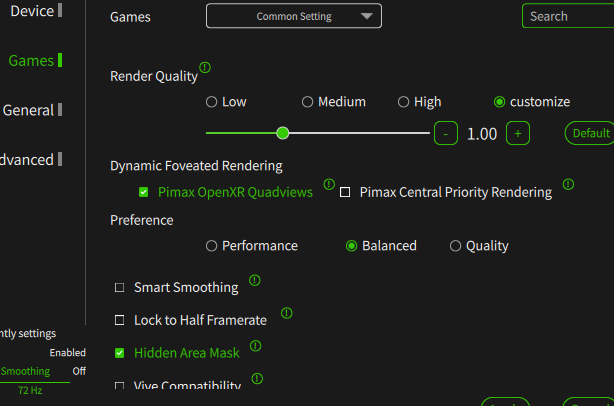
Task: Click the Default render quality button
Action: click(590, 133)
